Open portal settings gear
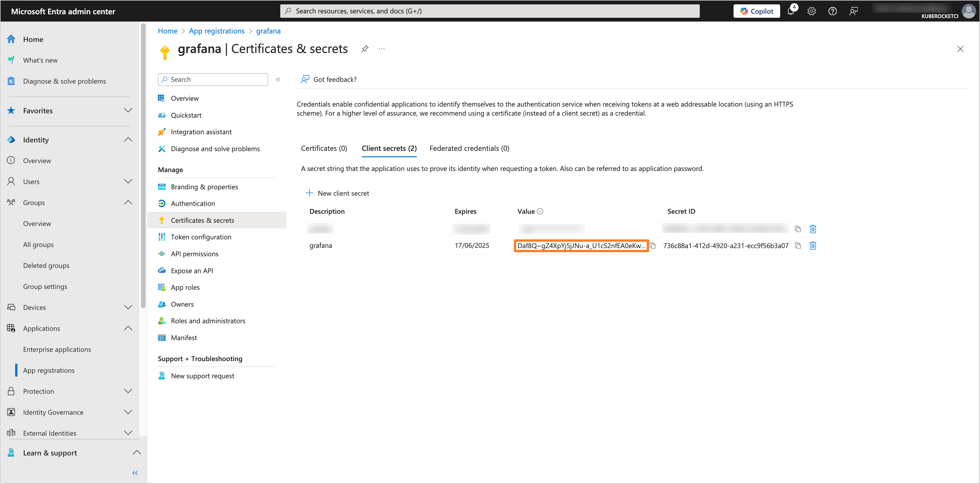Image resolution: width=980 pixels, height=484 pixels. coord(811,11)
